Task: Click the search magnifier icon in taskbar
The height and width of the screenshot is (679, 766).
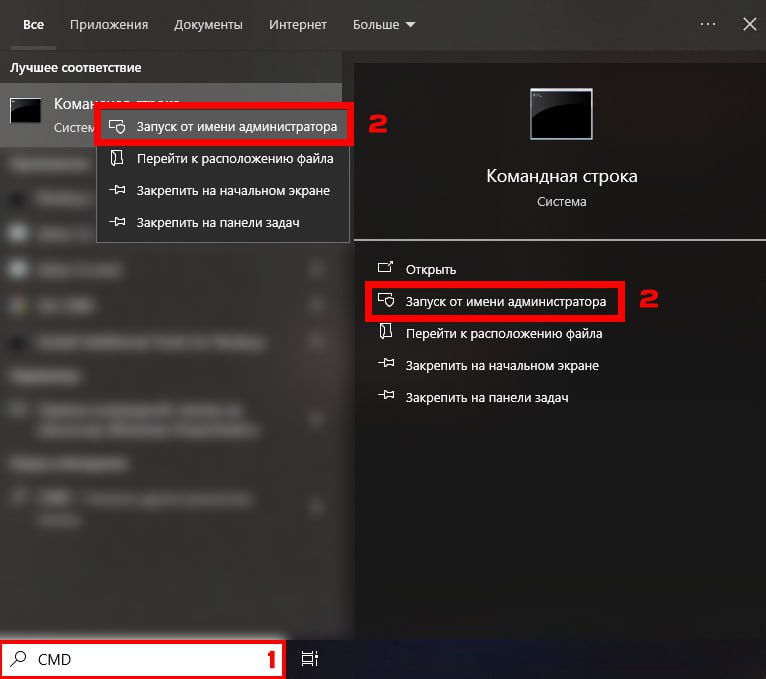Action: [x=19, y=659]
